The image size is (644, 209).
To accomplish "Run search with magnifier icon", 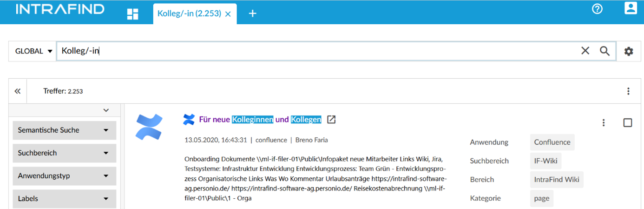I will click(x=605, y=51).
